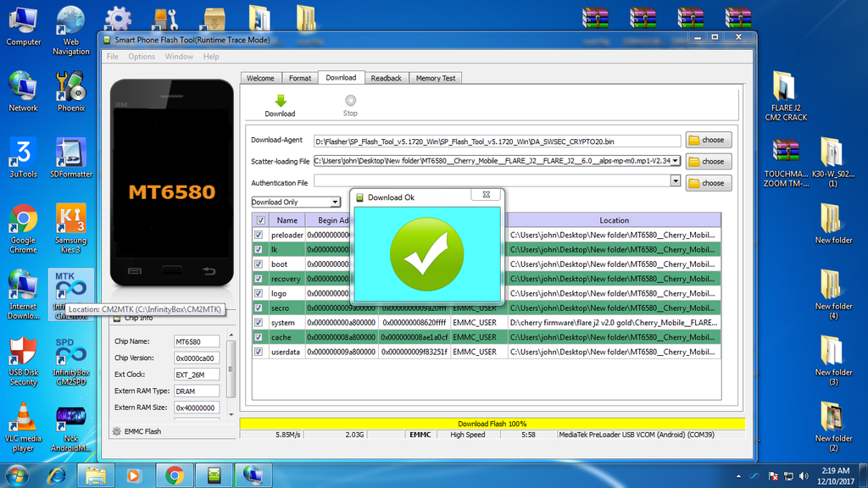Image resolution: width=868 pixels, height=488 pixels.
Task: Expand the Download Only mode dropdown
Action: [336, 202]
